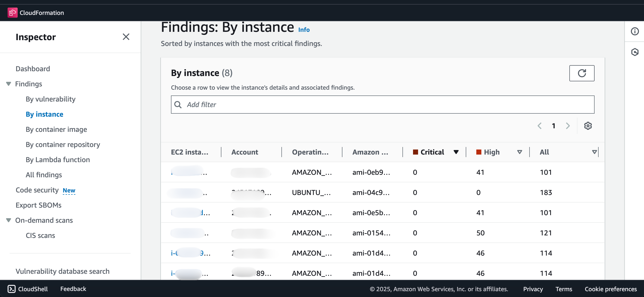Open the help info panel icon

635,31
